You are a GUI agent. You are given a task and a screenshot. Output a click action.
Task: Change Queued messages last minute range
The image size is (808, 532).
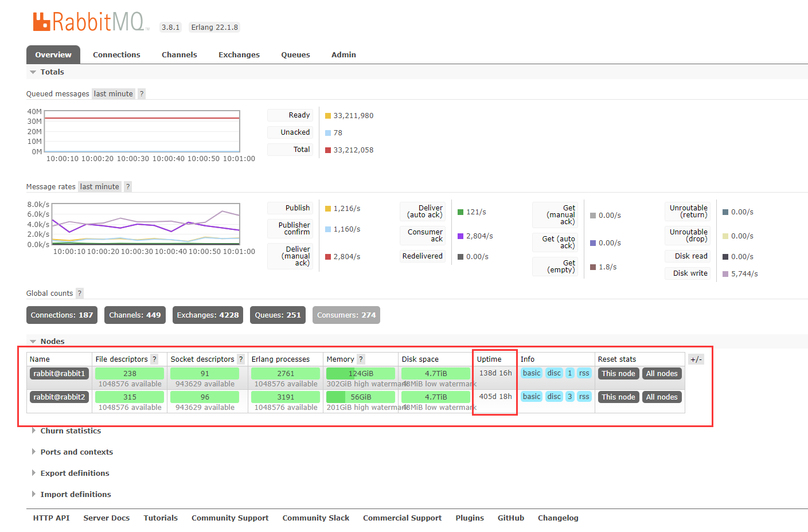[x=114, y=94]
